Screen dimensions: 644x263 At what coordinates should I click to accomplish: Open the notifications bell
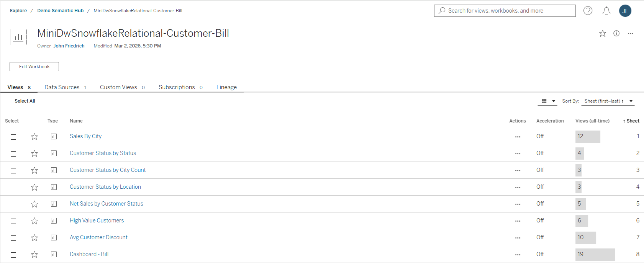point(606,11)
